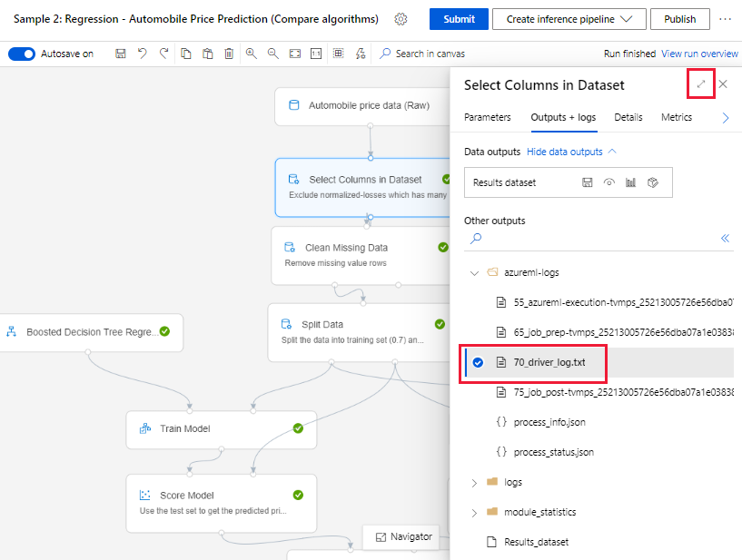
Task: Zoom in on the pipeline canvas
Action: pos(252,54)
